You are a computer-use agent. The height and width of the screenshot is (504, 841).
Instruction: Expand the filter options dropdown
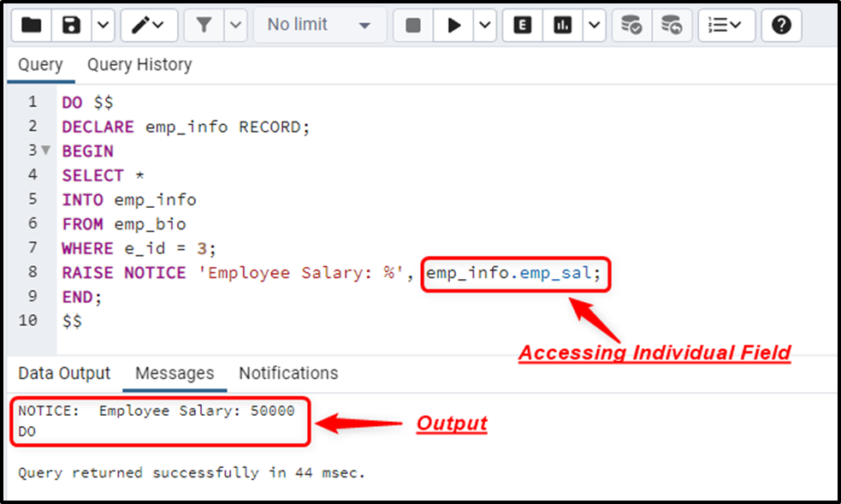(235, 25)
